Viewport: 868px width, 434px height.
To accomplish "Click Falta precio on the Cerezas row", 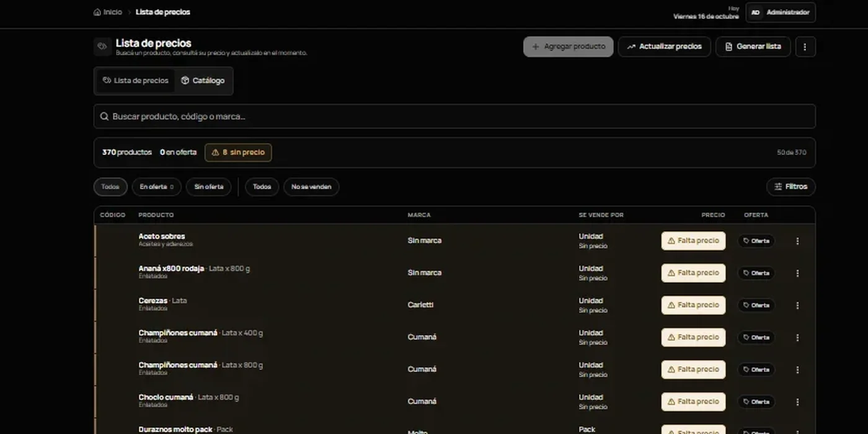I will click(693, 305).
